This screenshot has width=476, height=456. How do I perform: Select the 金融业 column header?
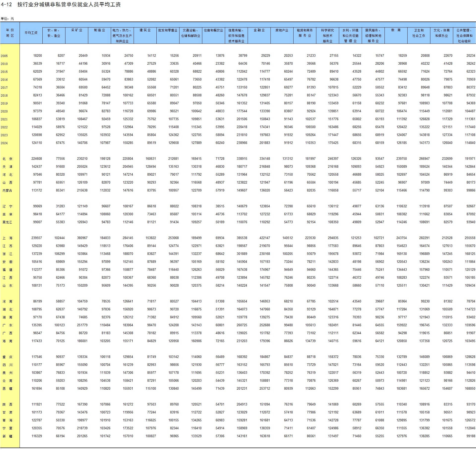[259, 30]
